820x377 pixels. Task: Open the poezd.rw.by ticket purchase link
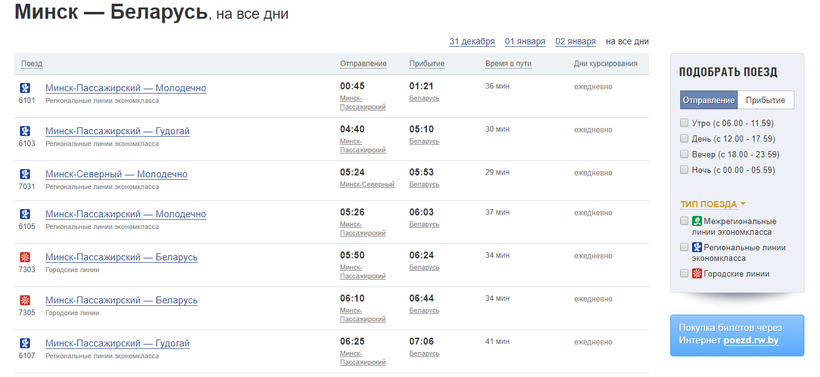pos(751,340)
